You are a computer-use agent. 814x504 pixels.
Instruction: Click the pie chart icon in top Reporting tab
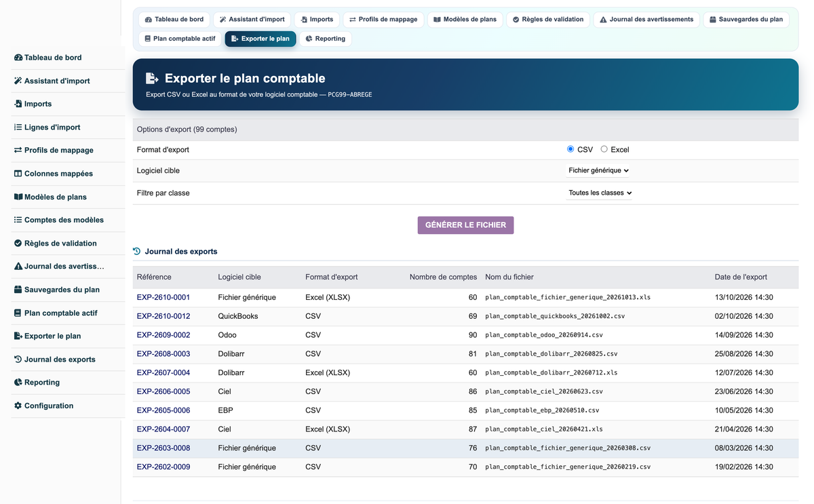pyautogui.click(x=309, y=39)
